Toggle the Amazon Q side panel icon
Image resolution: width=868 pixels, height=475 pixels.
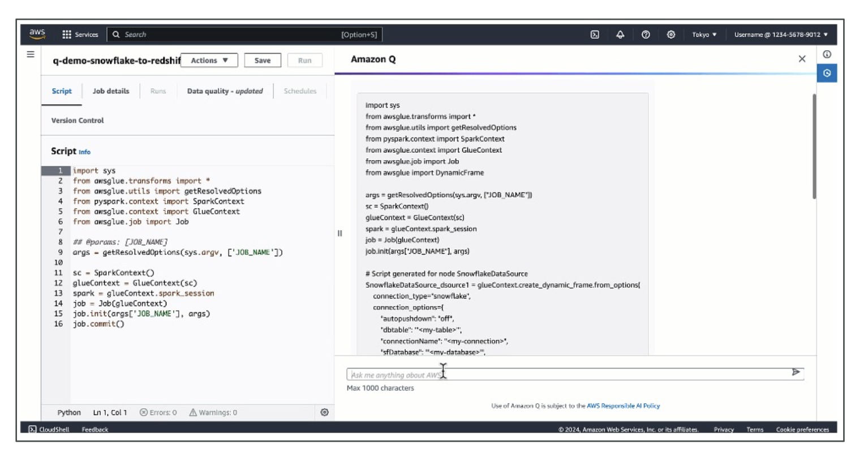(x=827, y=73)
